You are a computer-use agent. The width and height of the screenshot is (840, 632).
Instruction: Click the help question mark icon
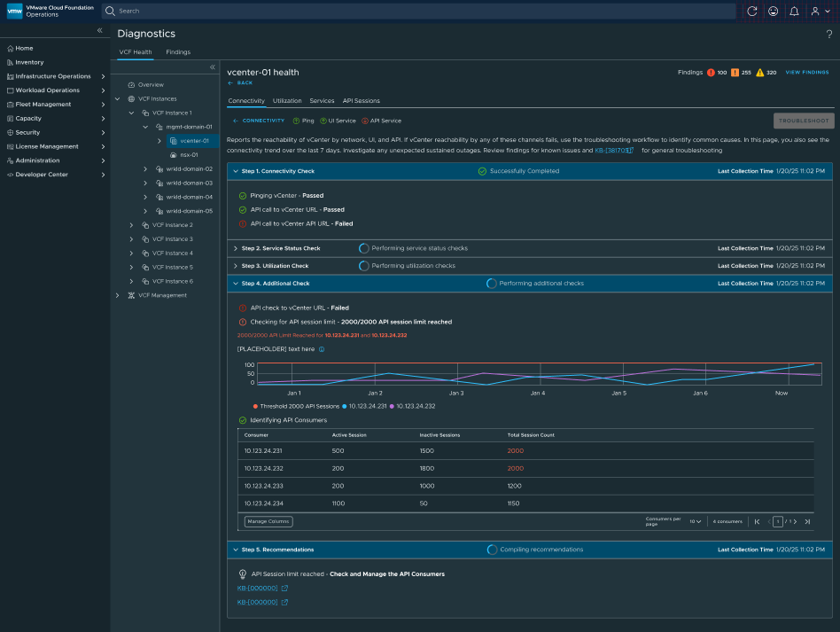coord(828,35)
